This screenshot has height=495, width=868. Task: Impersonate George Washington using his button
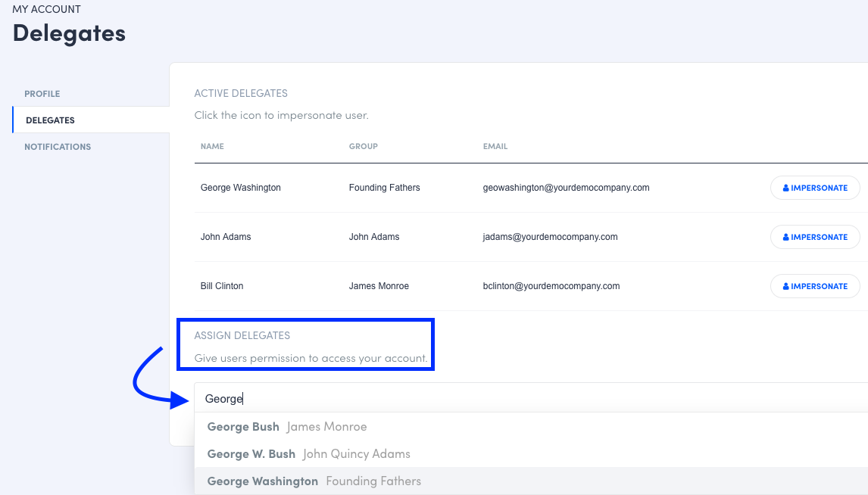click(815, 187)
